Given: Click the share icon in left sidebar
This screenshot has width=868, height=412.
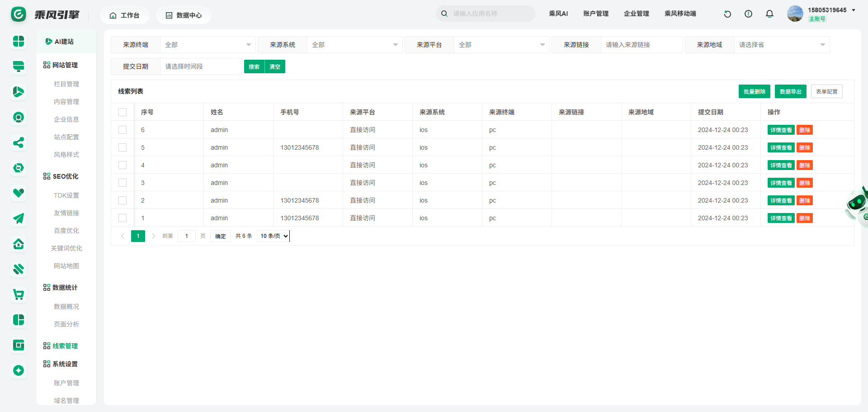Looking at the screenshot, I should point(19,143).
